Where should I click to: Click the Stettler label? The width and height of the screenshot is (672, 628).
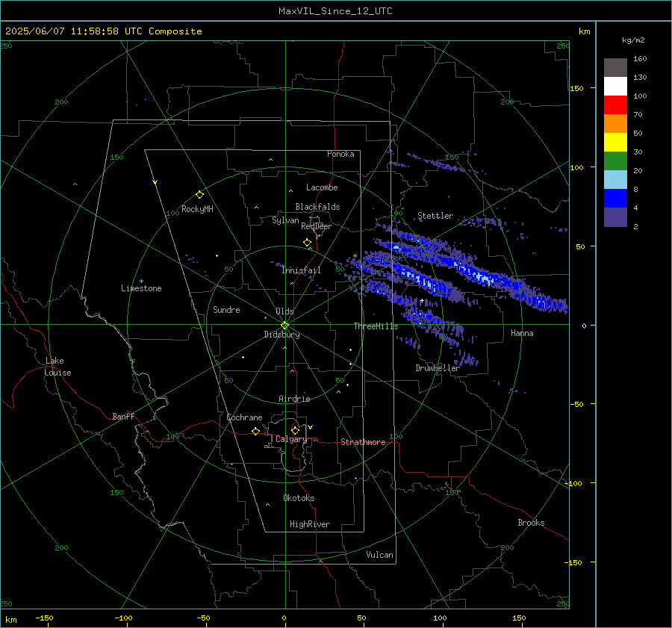click(x=435, y=216)
